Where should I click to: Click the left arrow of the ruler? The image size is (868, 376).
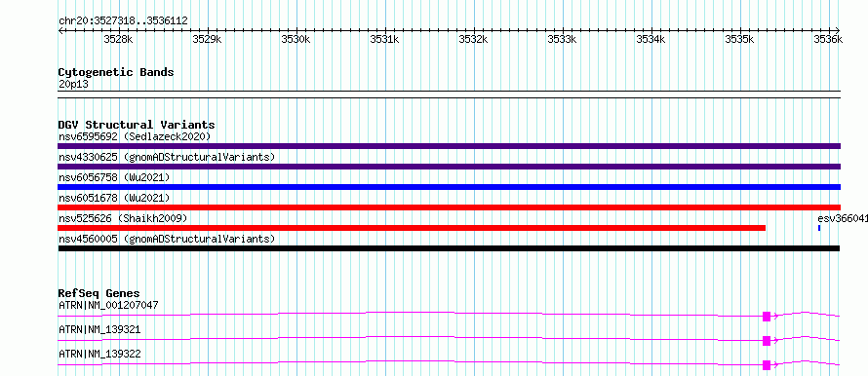60,30
